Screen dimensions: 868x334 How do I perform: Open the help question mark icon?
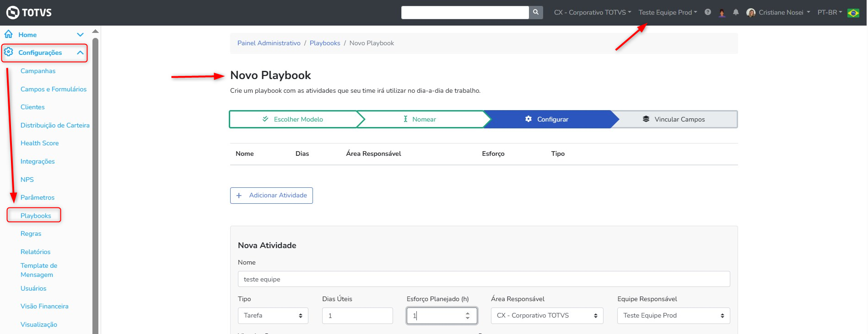click(708, 12)
